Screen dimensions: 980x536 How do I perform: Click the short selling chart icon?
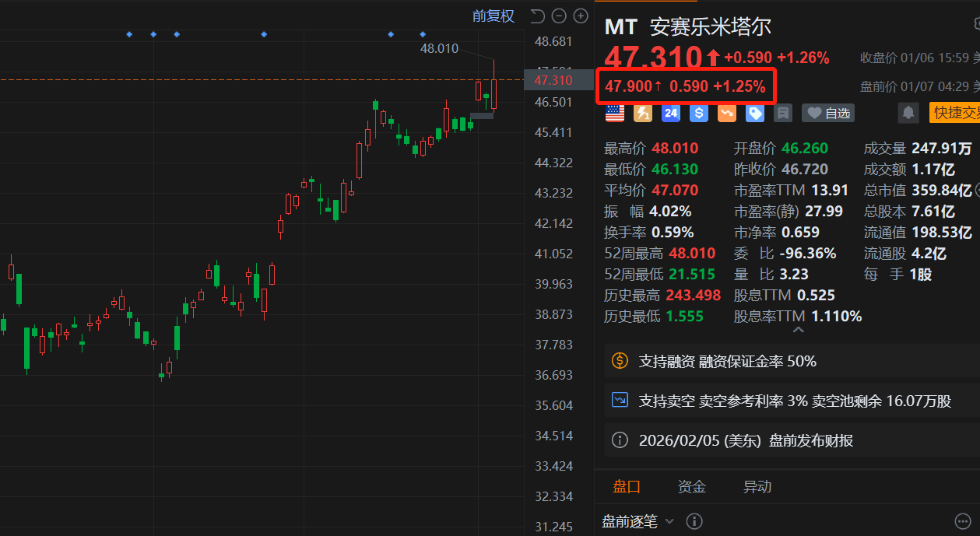[x=620, y=401]
